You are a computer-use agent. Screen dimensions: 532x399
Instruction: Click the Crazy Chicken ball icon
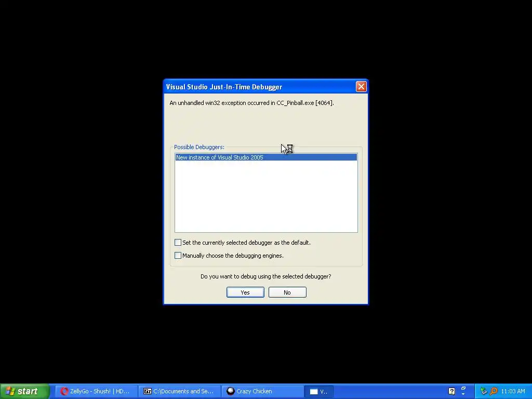[230, 391]
